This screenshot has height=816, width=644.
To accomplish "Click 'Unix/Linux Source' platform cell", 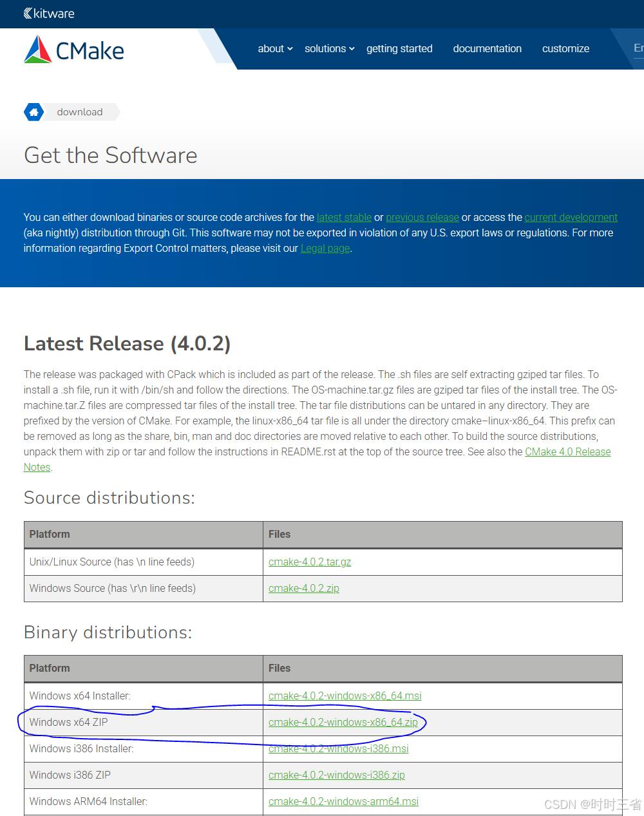I will pyautogui.click(x=144, y=562).
